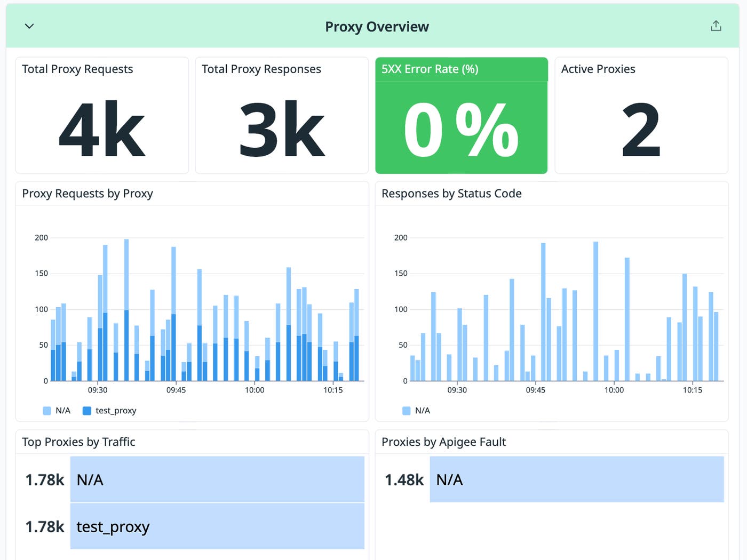Click the export share icon in header

716,26
